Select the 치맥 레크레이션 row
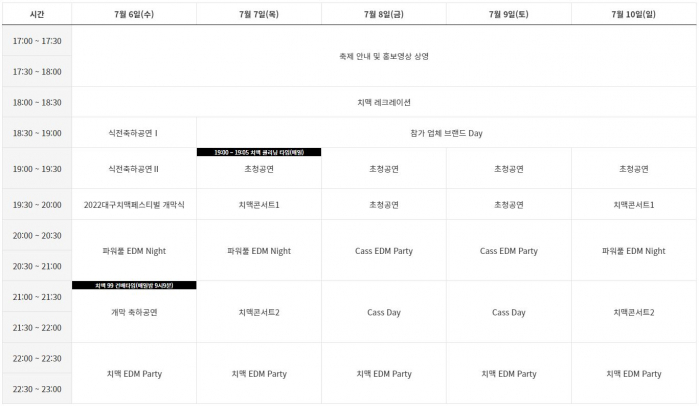This screenshot has height=406, width=699. tap(384, 102)
